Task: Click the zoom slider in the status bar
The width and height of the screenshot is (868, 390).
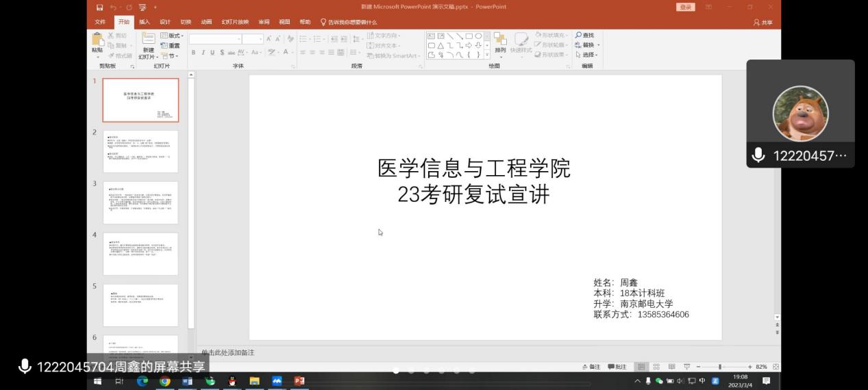Action: (x=720, y=367)
